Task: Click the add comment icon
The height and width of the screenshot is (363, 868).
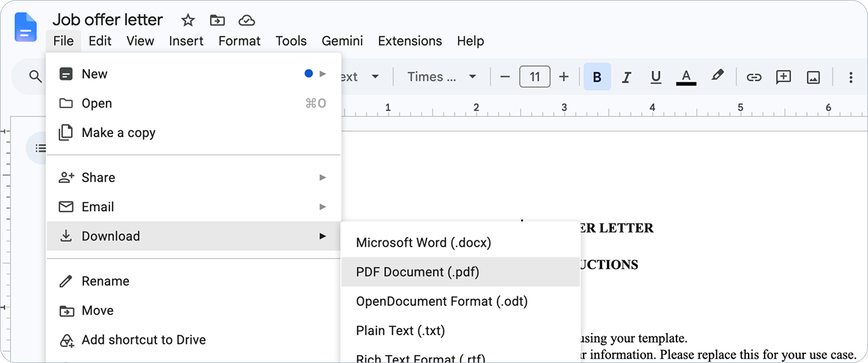Action: click(784, 77)
